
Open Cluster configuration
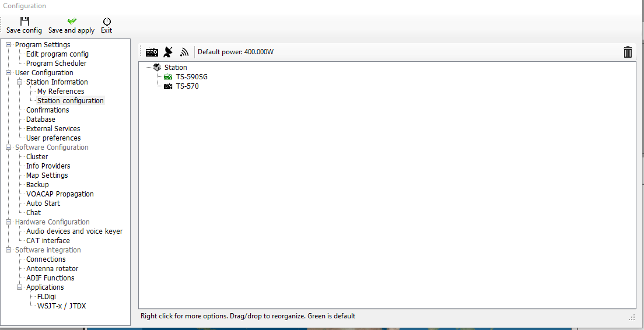[37, 157]
